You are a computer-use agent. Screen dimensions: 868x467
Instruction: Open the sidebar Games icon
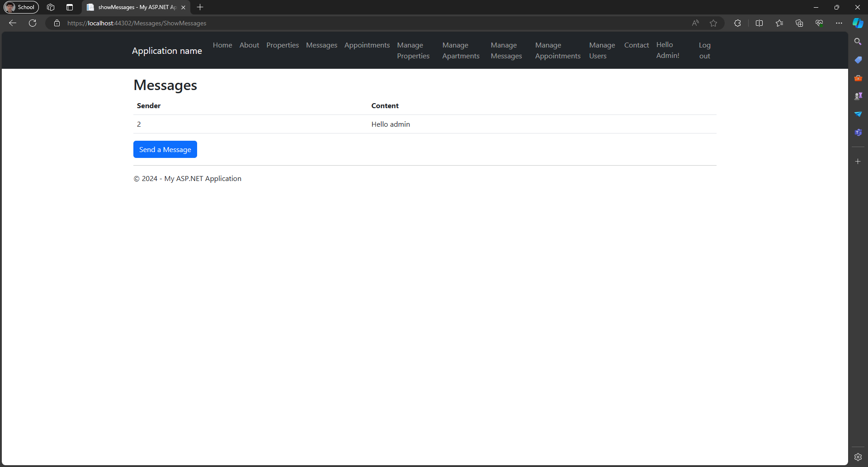tap(858, 96)
